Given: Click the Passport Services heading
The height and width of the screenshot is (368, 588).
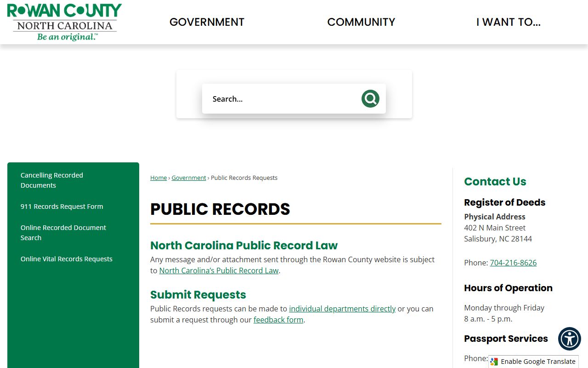Looking at the screenshot, I should 506,339.
